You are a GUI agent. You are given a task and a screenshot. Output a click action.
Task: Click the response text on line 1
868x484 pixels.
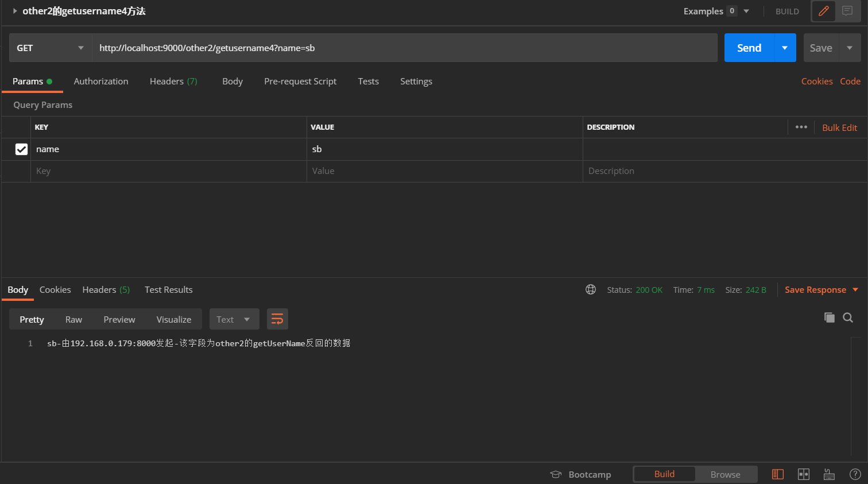199,343
